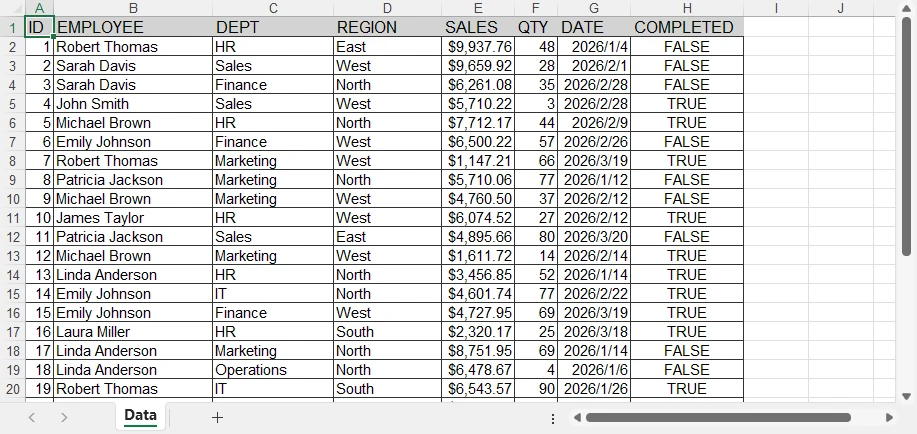Click the select-all corner box
Screen dimensions: 917x434
tap(11, 8)
